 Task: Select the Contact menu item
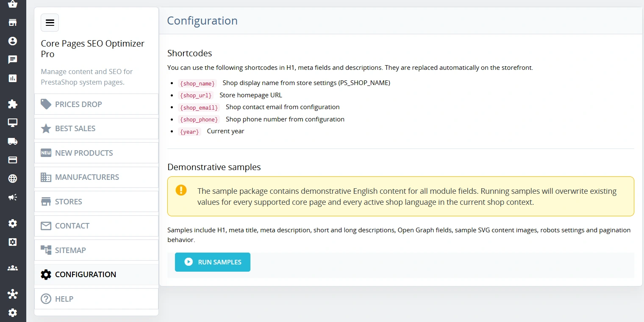pos(96,226)
